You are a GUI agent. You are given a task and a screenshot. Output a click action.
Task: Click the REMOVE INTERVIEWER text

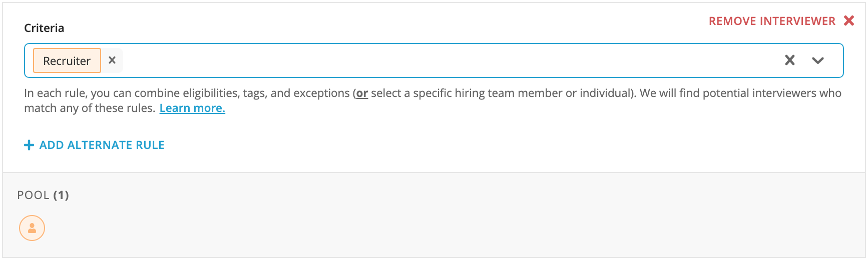772,21
